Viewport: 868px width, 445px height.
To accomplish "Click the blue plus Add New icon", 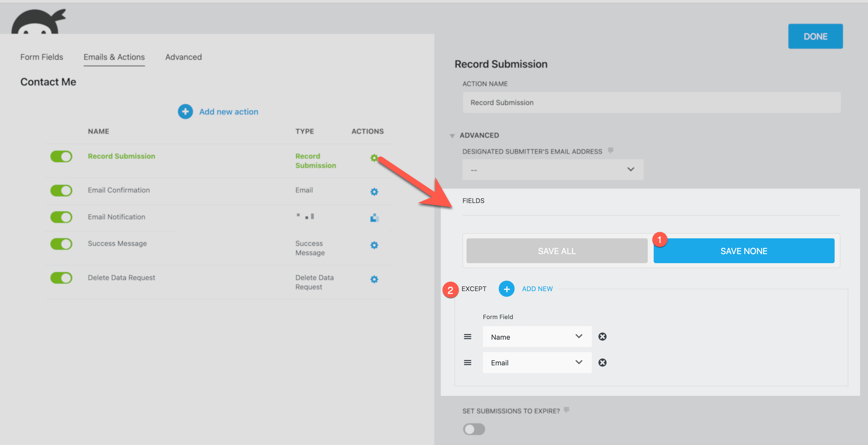I will click(506, 289).
